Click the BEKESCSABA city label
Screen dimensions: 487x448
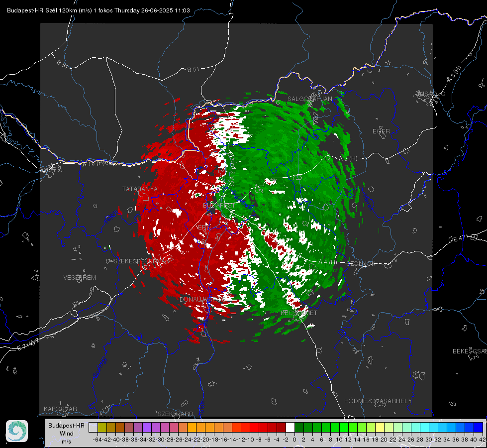pos(470,351)
